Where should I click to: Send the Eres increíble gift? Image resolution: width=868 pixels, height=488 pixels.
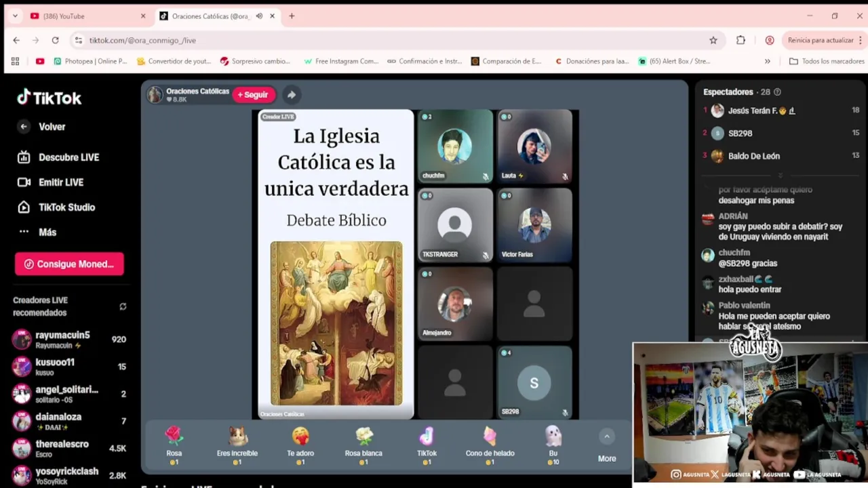(x=237, y=445)
